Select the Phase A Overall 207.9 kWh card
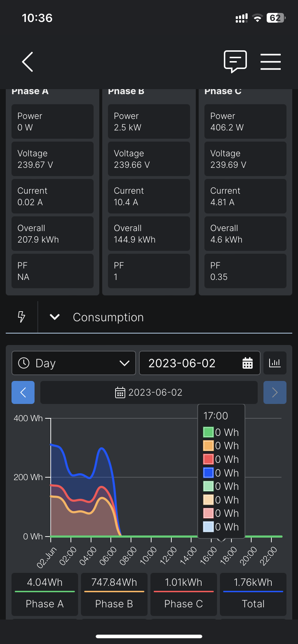This screenshot has width=298, height=644. (x=53, y=234)
